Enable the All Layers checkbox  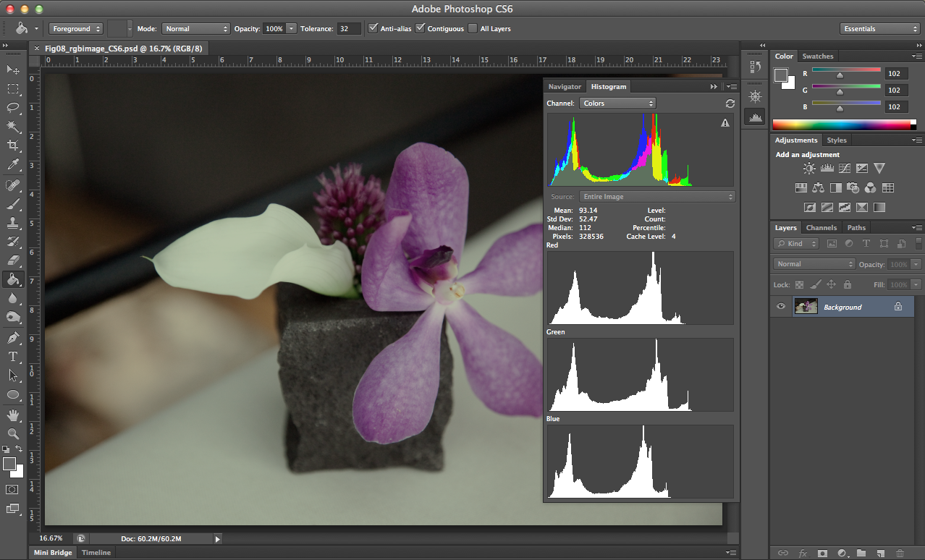point(473,29)
